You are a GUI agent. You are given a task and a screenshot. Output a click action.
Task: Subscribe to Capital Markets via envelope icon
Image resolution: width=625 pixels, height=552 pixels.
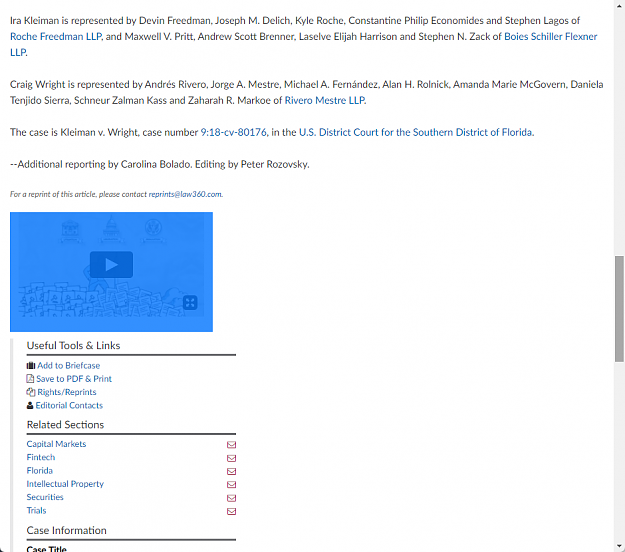231,445
